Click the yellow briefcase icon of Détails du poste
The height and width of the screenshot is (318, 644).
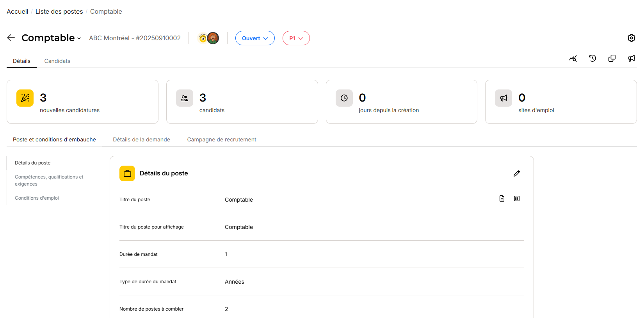pyautogui.click(x=127, y=173)
